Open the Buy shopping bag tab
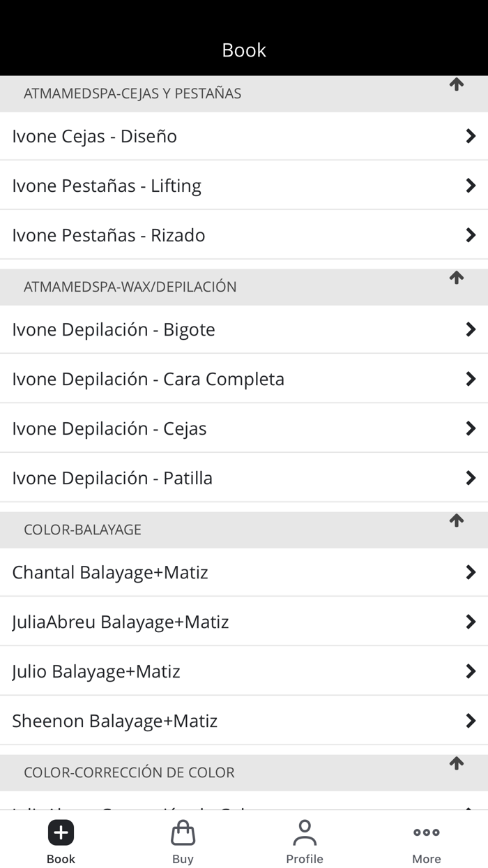Image resolution: width=488 pixels, height=868 pixels. point(183,833)
